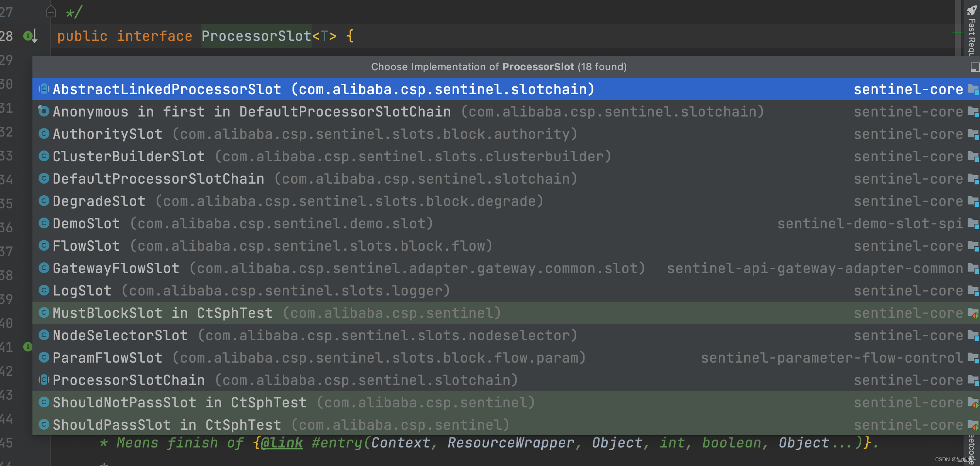Click the 'public' keyword on line 28
Viewport: 980px width, 466px height.
click(82, 36)
